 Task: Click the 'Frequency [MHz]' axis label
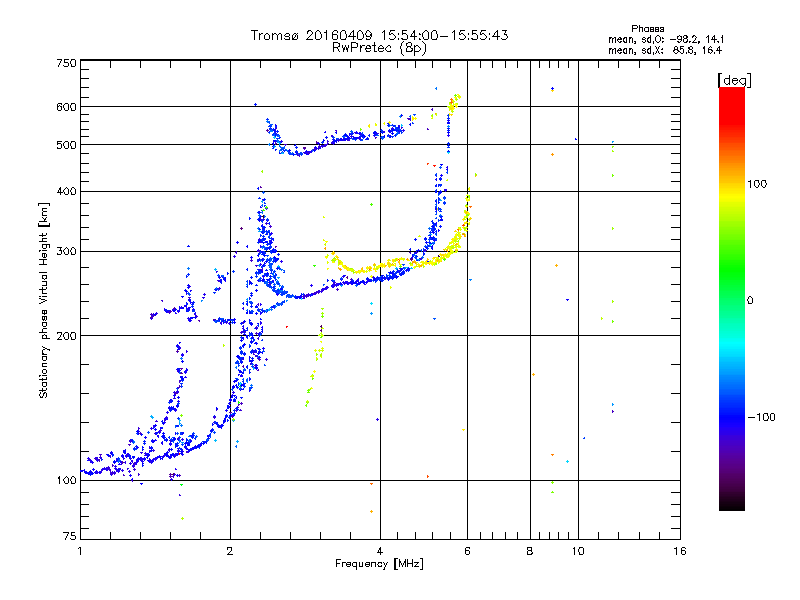pyautogui.click(x=379, y=564)
